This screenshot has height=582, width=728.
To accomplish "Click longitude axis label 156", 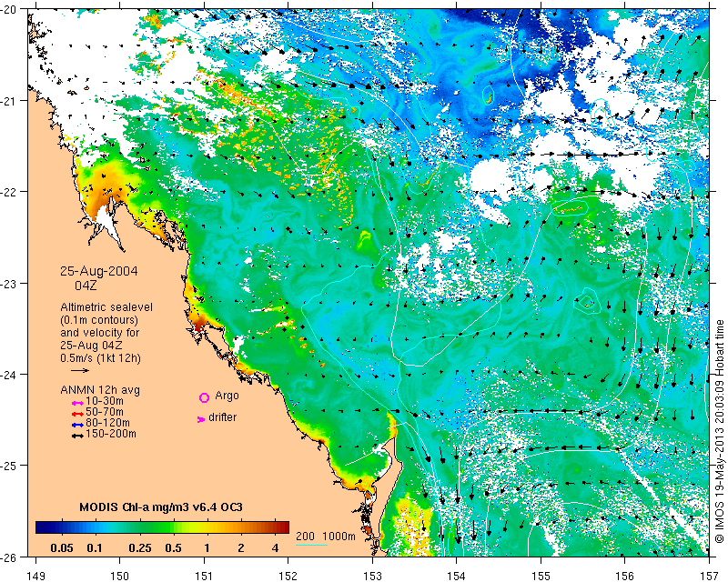I will pos(625,576).
